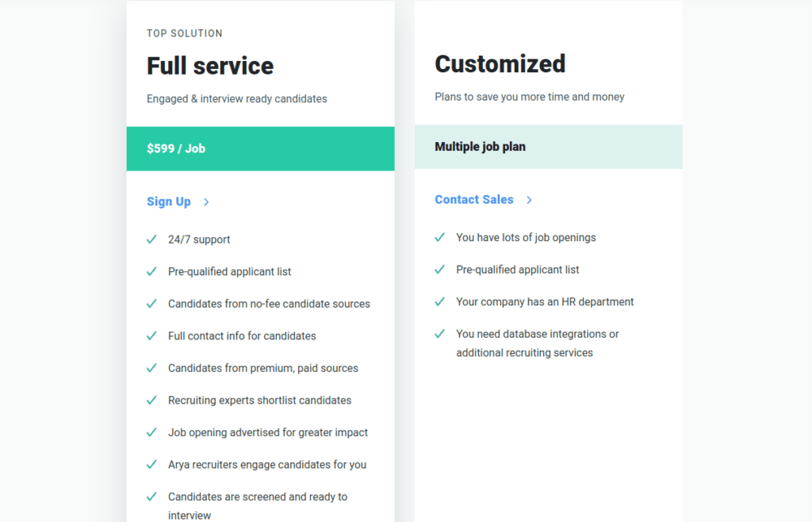The width and height of the screenshot is (812, 522).
Task: Click checkmark beside Your company has an HR department
Action: pyautogui.click(x=439, y=301)
